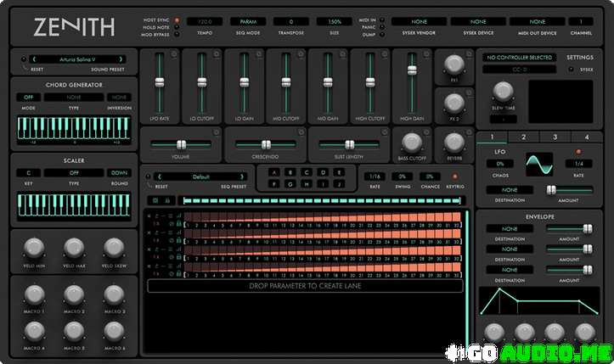The height and width of the screenshot is (364, 614).
Task: Switch to modulator tab 4
Action: [587, 137]
